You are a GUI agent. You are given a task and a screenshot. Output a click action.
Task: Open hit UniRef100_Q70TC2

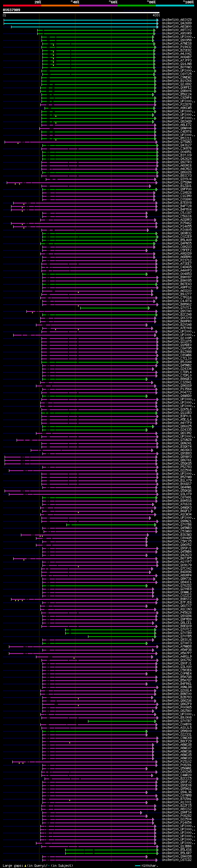tap(177, 629)
